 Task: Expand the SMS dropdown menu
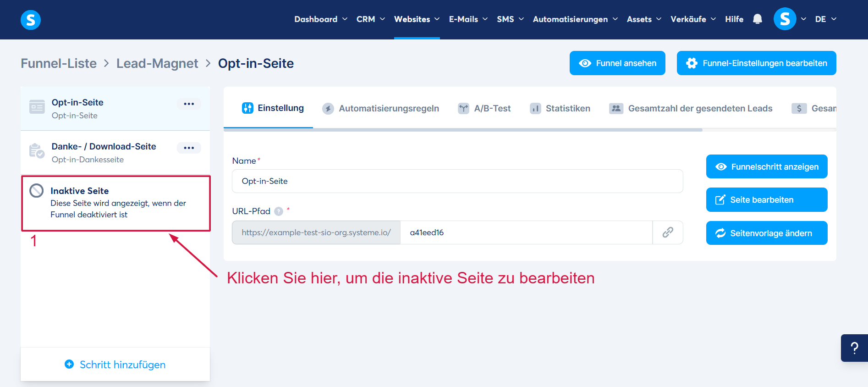click(510, 19)
